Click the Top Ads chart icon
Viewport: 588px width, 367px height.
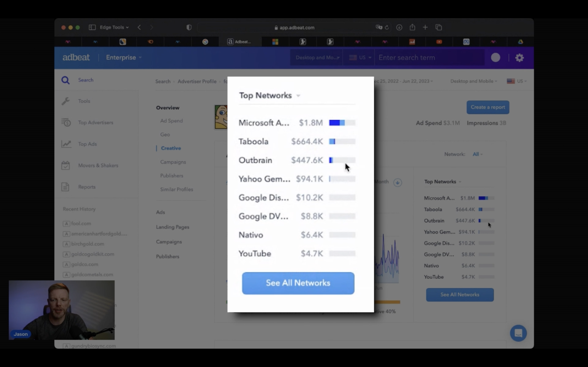[66, 144]
